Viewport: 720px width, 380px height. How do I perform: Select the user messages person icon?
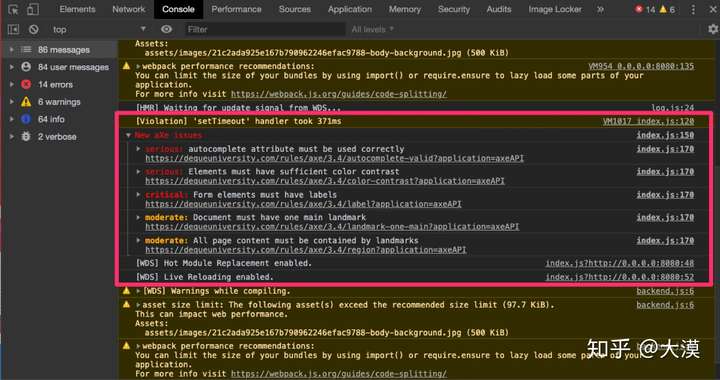pyautogui.click(x=26, y=67)
